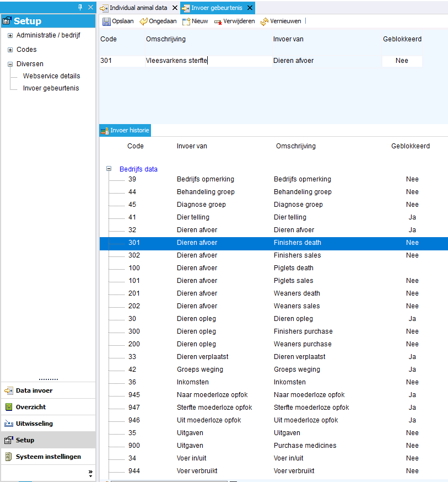The width and height of the screenshot is (448, 482).
Task: Open the Setup navigation section
Action: pos(48,440)
